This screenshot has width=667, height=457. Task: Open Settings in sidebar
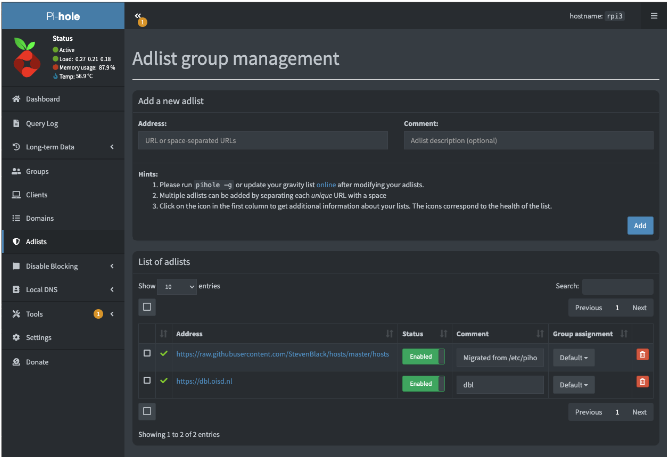click(x=63, y=337)
